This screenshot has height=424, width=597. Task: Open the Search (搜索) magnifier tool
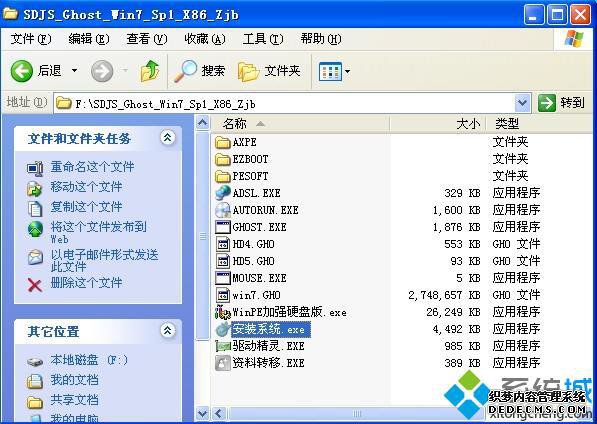[200, 71]
